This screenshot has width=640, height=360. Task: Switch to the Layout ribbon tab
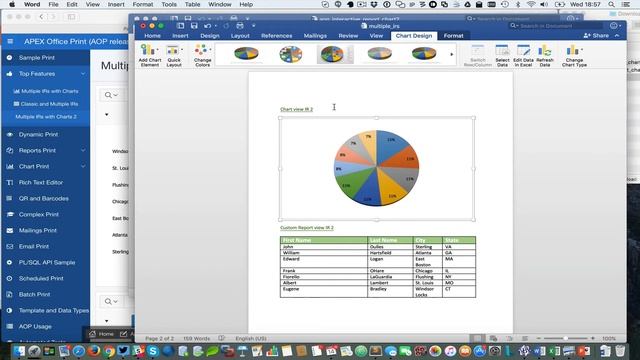pyautogui.click(x=240, y=36)
